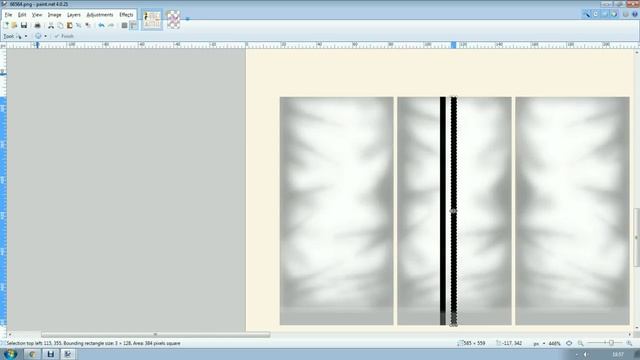Click the floppy disk taskbar icon
The image size is (640, 360).
50,354
